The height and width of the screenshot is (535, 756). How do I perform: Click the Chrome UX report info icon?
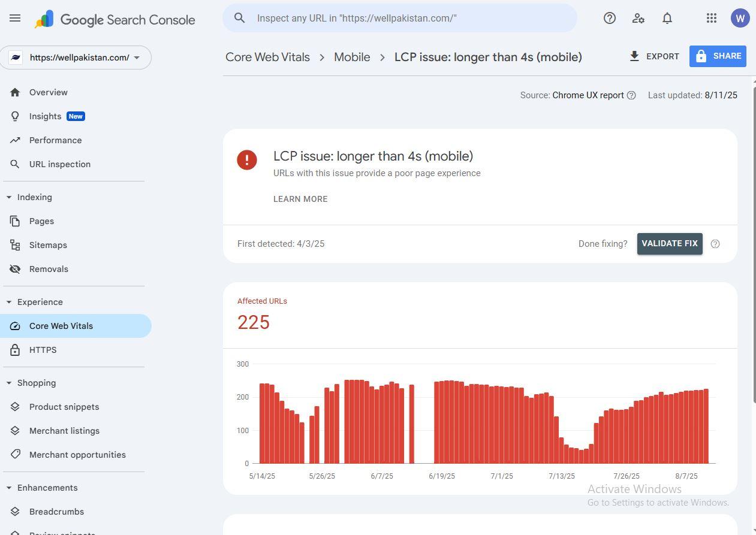point(631,95)
